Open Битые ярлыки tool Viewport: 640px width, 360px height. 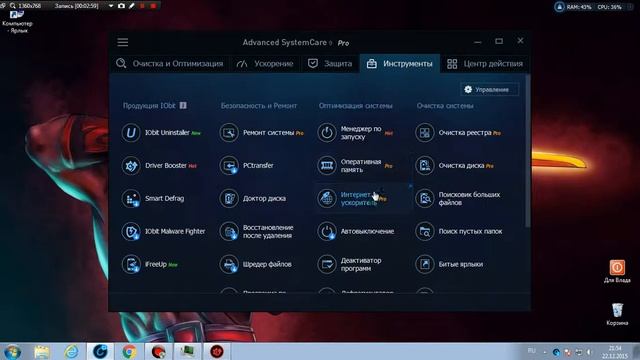click(449, 264)
